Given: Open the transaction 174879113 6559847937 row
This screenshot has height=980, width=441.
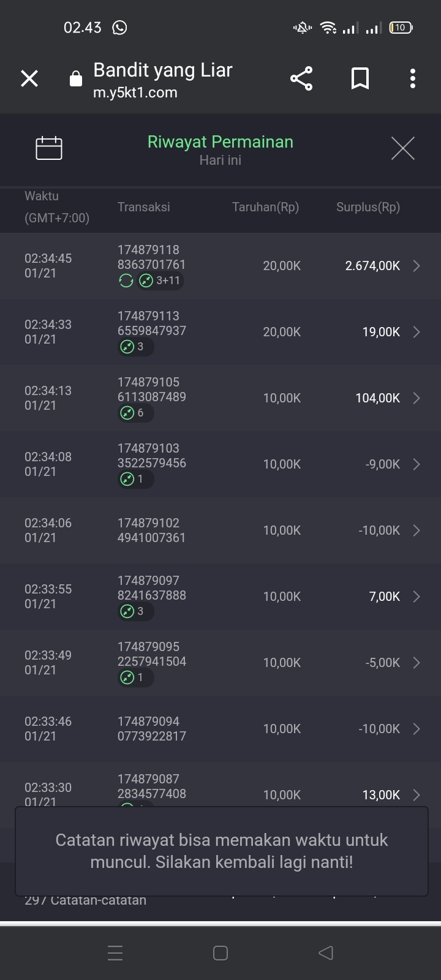Looking at the screenshot, I should (151, 323).
